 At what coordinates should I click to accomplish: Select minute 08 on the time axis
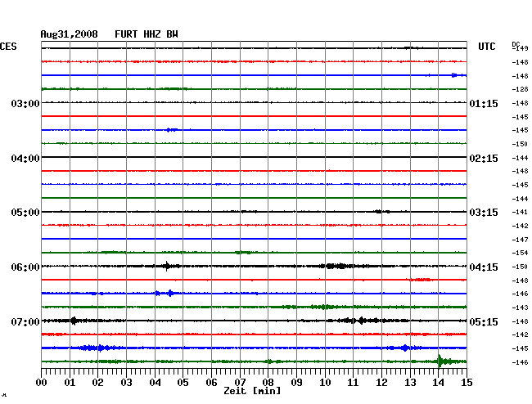268,382
